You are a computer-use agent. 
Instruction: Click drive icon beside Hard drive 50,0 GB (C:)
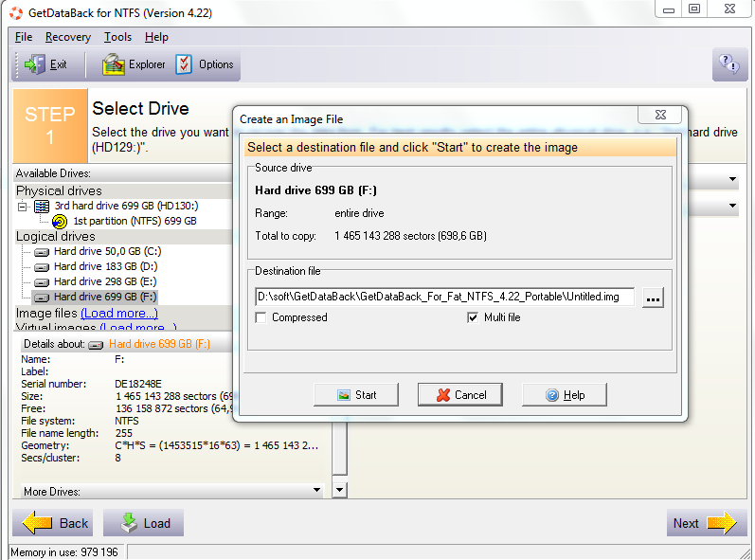[42, 252]
